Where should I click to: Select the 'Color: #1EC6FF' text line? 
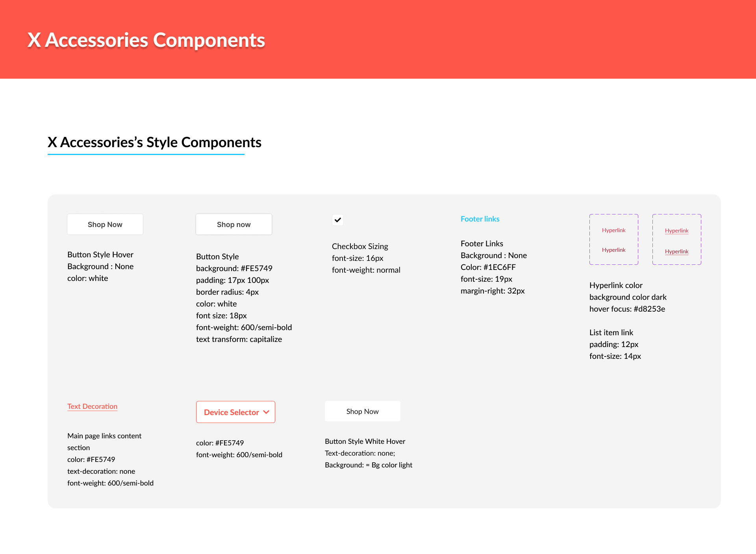(488, 267)
